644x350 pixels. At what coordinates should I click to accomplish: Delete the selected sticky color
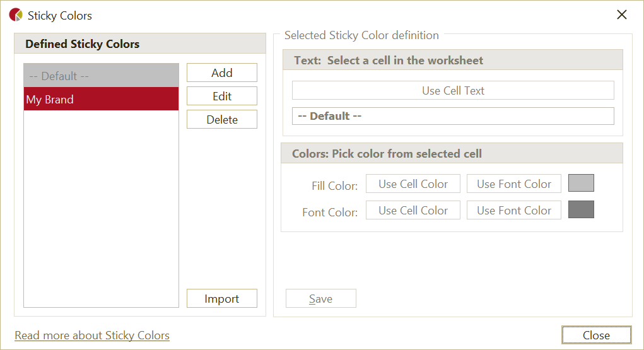[221, 119]
